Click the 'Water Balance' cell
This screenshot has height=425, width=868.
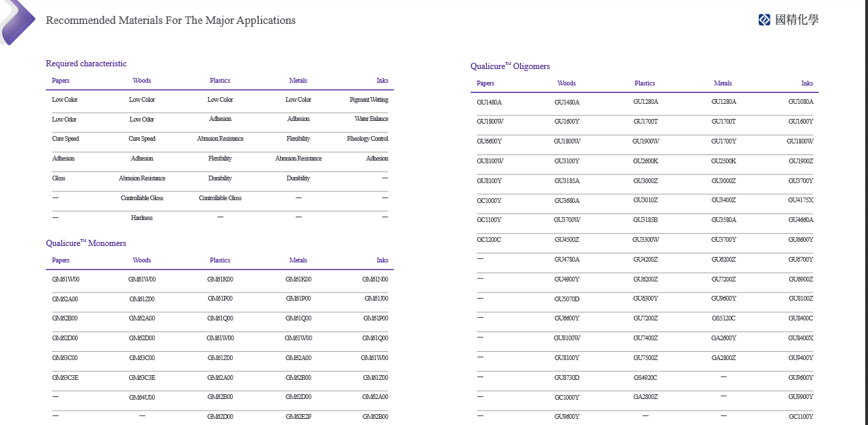(372, 119)
